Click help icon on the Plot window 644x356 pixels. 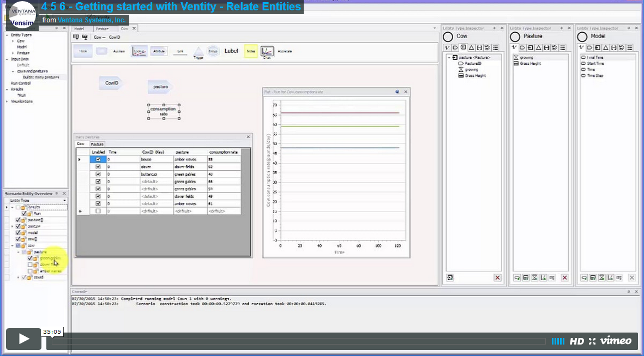(397, 92)
